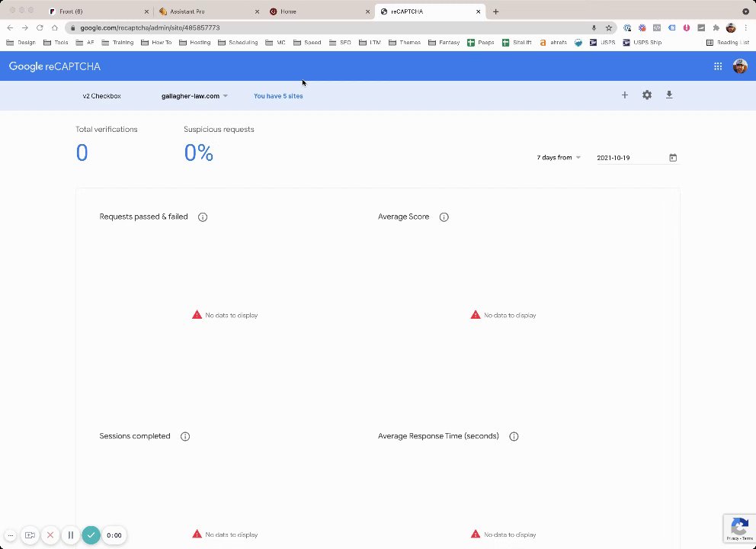This screenshot has width=756, height=549.
Task: Open the Speed bookmarks folder
Action: coord(306,43)
